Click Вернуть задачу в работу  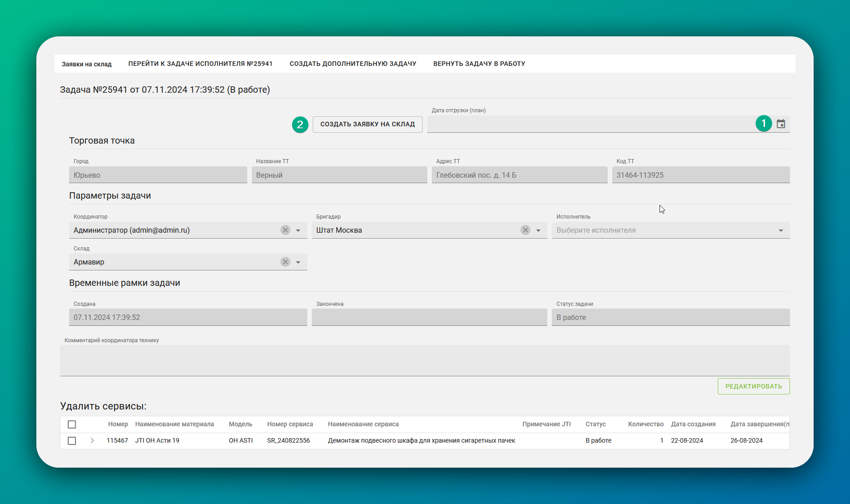(x=479, y=64)
